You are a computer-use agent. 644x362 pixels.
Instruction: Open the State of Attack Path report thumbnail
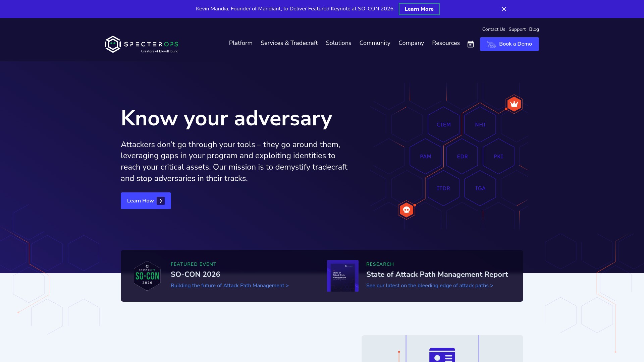343,276
